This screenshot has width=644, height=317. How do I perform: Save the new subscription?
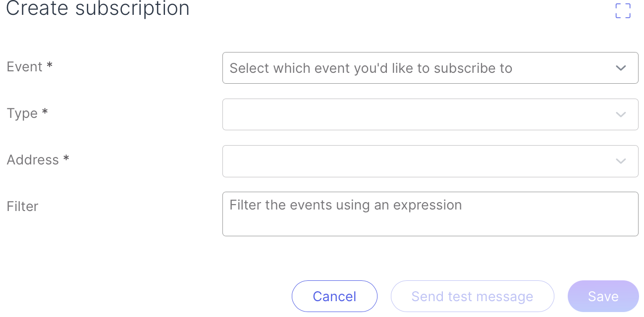coord(603,296)
